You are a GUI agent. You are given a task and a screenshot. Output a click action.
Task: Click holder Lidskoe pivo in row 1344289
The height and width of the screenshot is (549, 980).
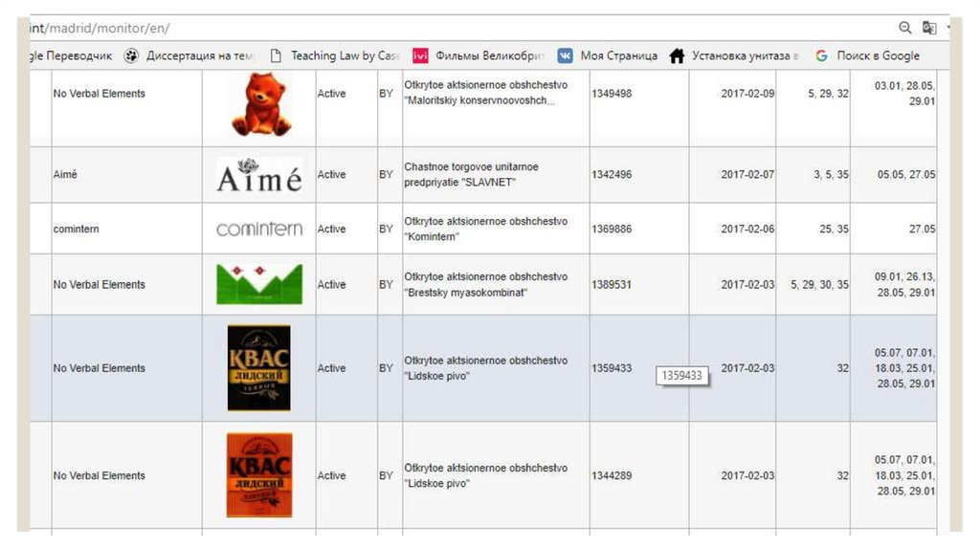tap(485, 475)
